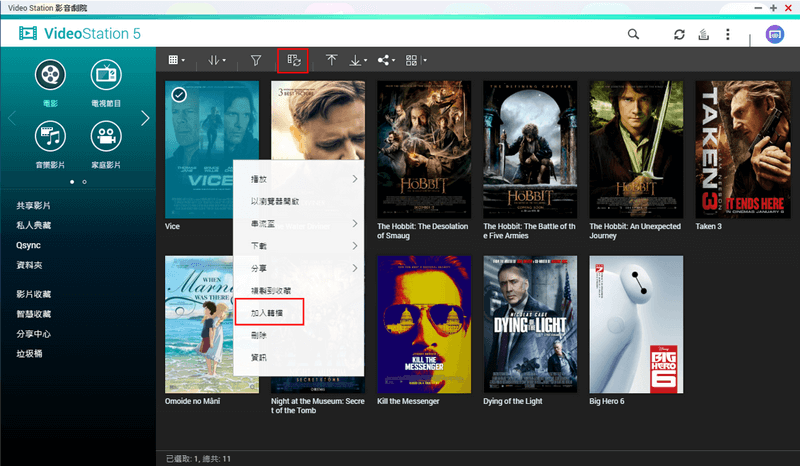Click the refresh icon in header
The image size is (800, 466).
679,34
